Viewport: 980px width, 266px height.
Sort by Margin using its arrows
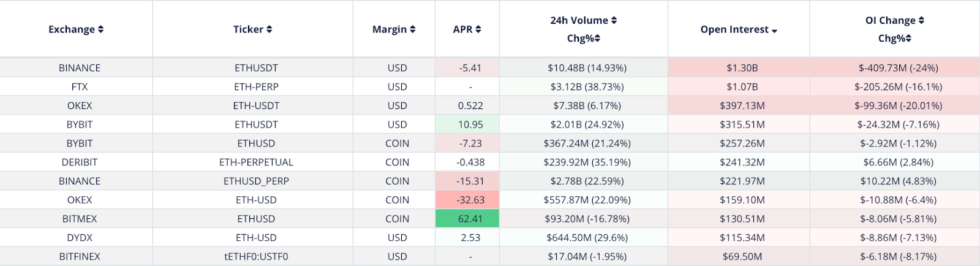pos(413,29)
